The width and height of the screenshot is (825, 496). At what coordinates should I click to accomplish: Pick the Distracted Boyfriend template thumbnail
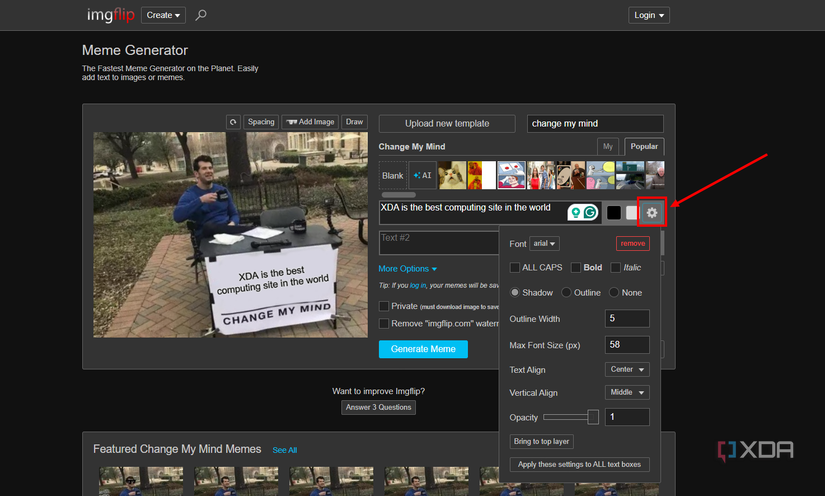tap(541, 175)
